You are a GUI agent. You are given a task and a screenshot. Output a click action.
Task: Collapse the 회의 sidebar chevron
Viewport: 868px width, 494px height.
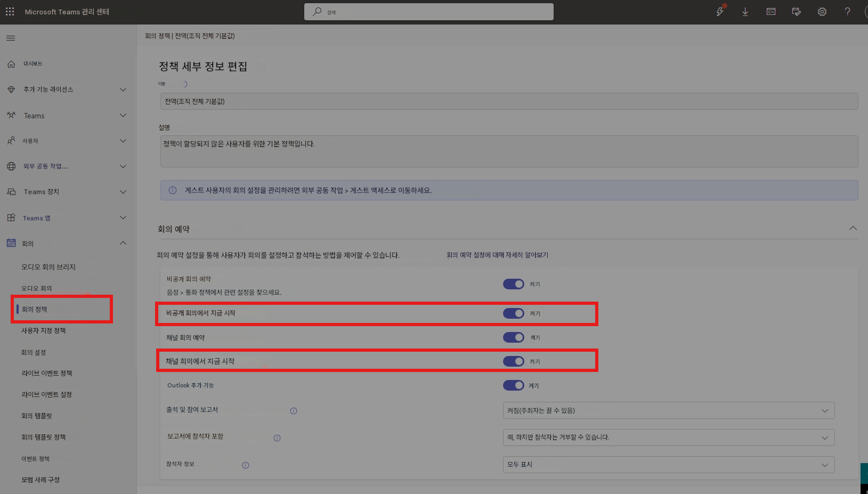click(x=123, y=243)
